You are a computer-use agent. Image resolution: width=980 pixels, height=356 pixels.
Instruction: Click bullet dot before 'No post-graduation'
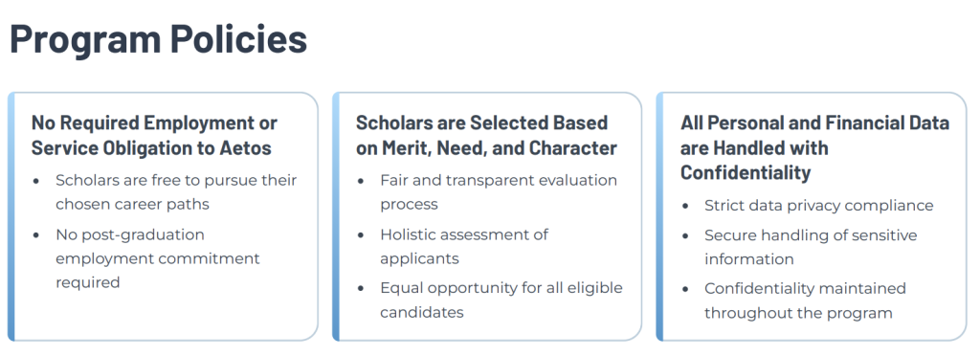pos(37,235)
